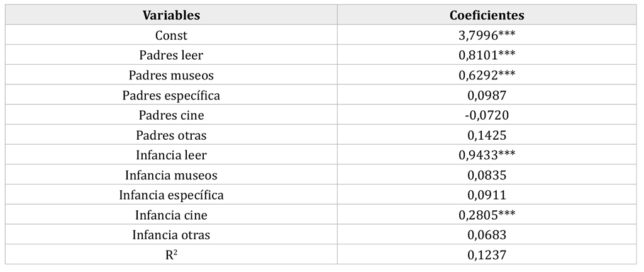Select the Infancia museos row label
Screen dimensions: 644x272
(171, 175)
